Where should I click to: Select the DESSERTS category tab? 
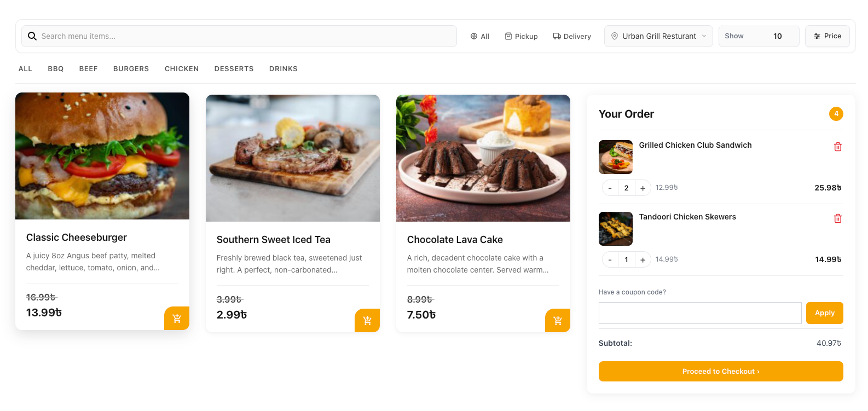coord(234,68)
